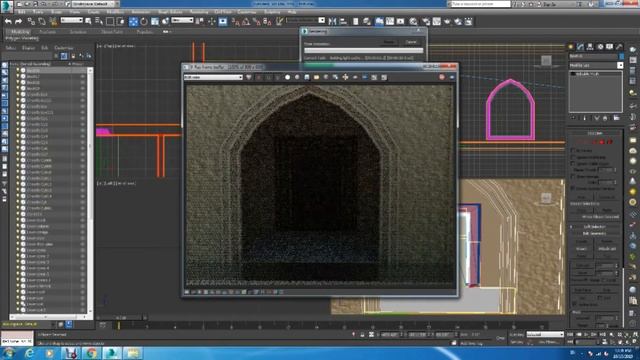Open Display menu in Scene Explorer

click(28, 48)
